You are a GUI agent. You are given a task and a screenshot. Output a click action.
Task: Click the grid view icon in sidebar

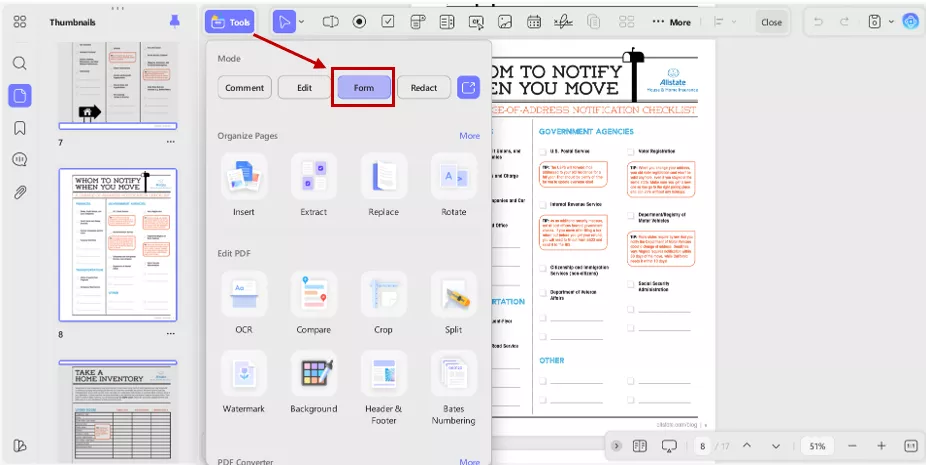(20, 22)
